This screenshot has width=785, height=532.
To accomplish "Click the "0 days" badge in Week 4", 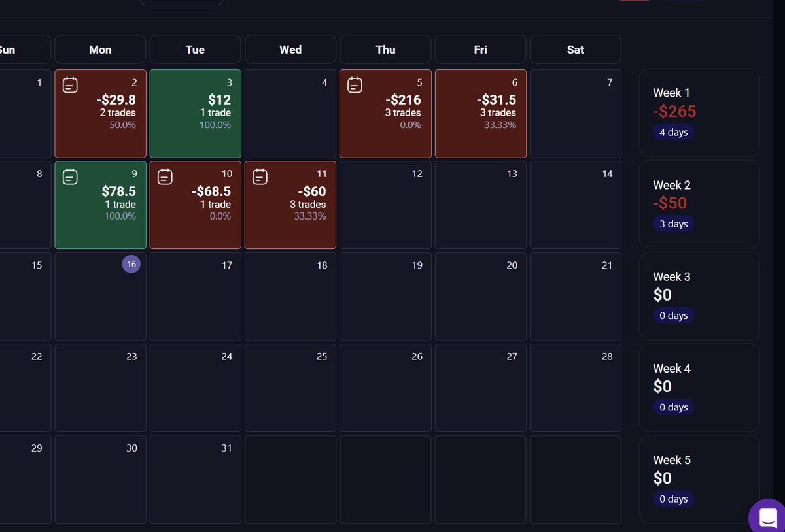I will 673,407.
